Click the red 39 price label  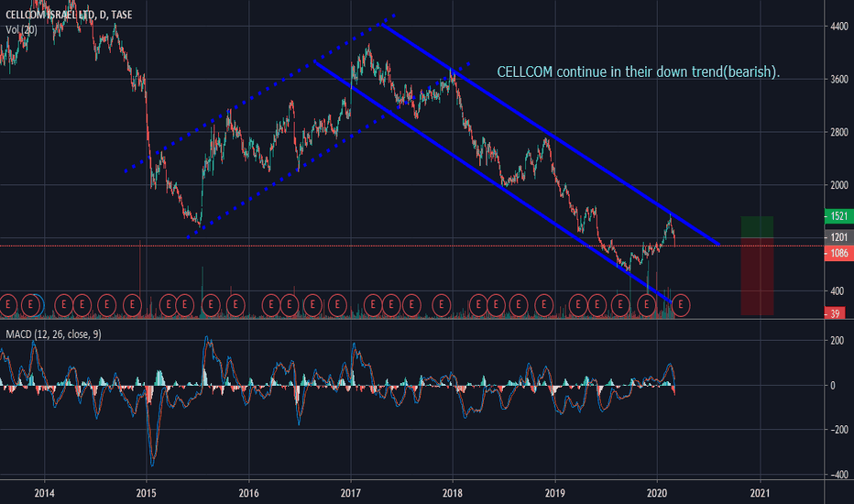pyautogui.click(x=835, y=313)
